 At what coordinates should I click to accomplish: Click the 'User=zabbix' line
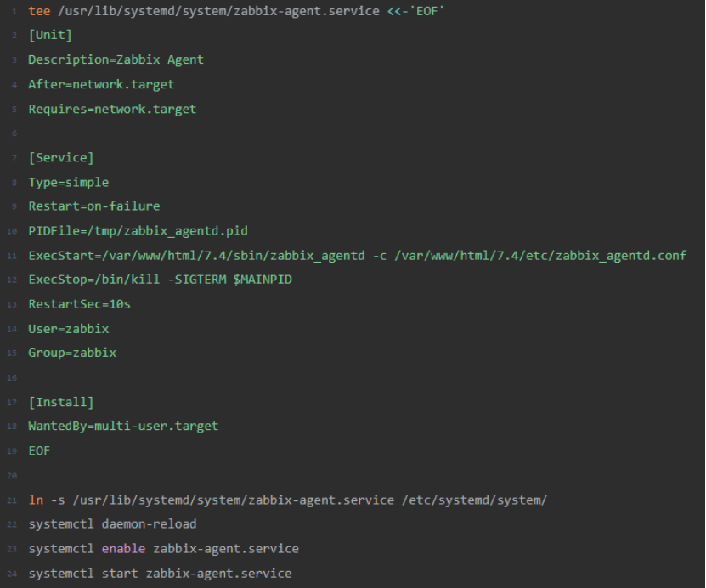(x=68, y=329)
